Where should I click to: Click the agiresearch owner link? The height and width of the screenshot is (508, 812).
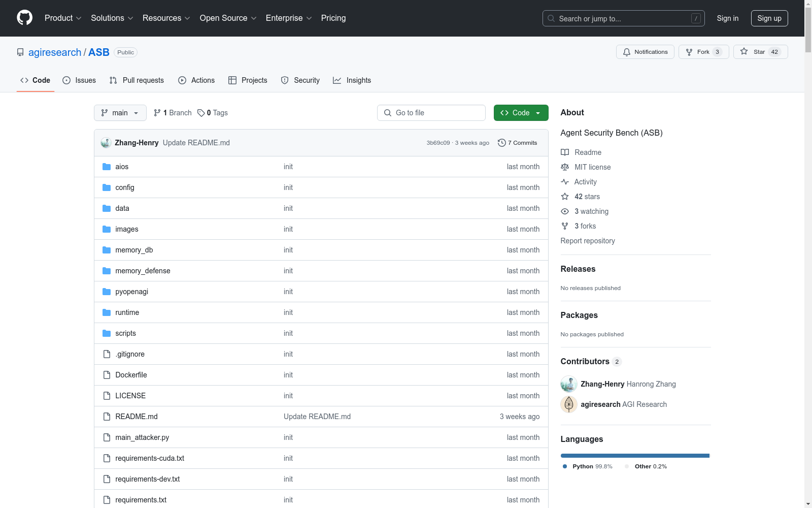pyautogui.click(x=55, y=52)
